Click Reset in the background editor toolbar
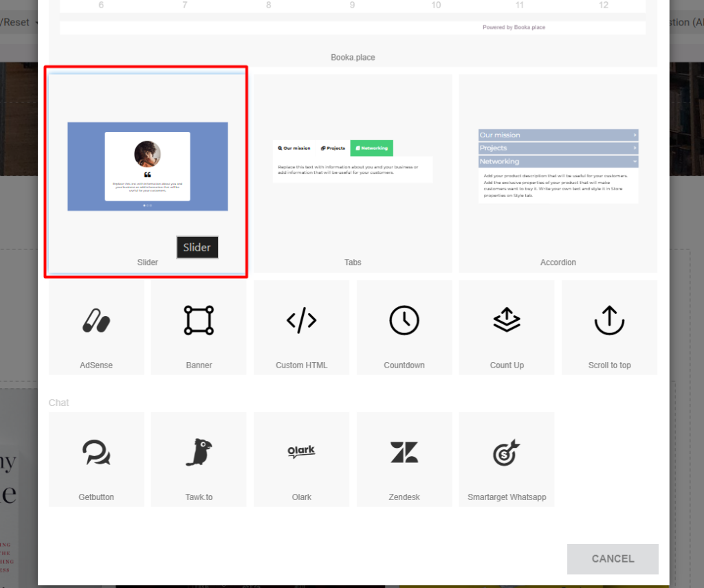704x588 pixels. [16, 22]
